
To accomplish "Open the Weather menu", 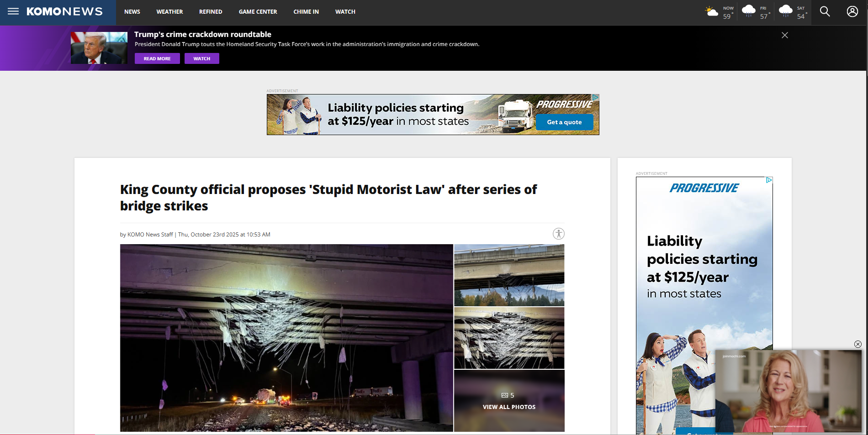I will point(169,12).
